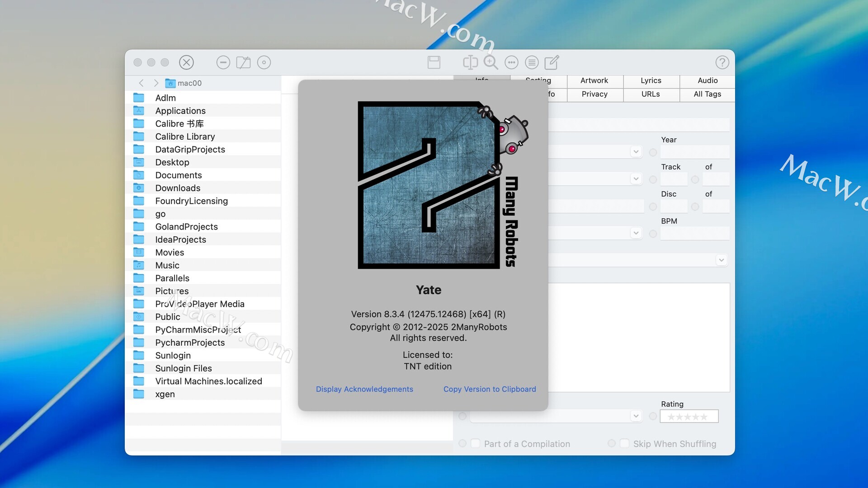
Task: Click the save disk toolbar icon
Action: pyautogui.click(x=434, y=62)
